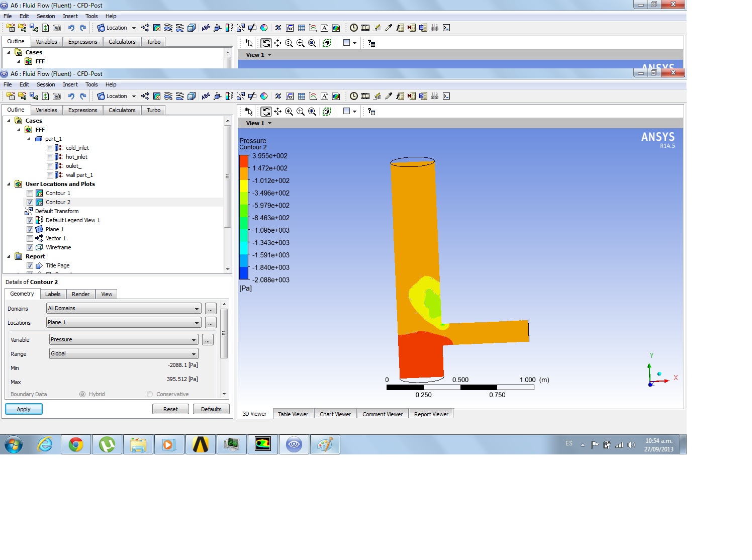Insert a Table via front toolbar grid icon
752x560 pixels.
click(x=302, y=96)
